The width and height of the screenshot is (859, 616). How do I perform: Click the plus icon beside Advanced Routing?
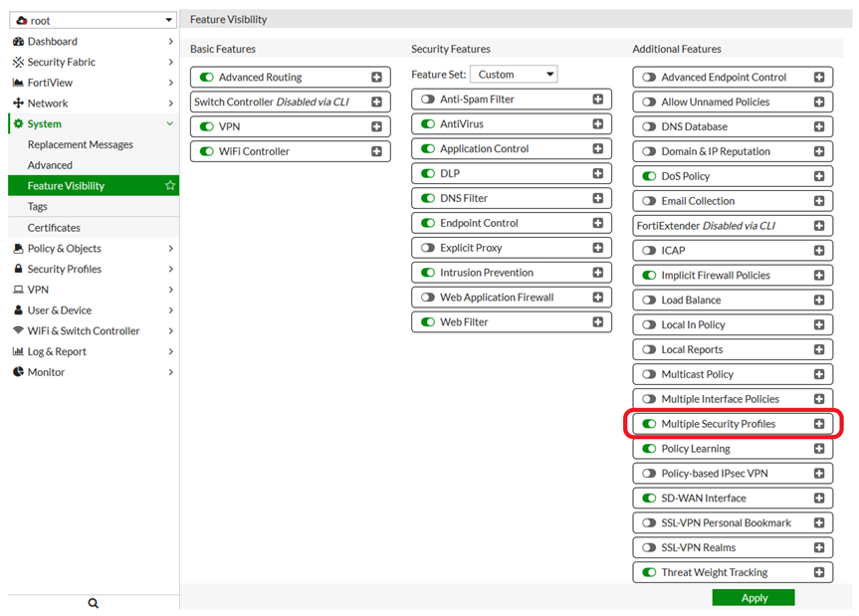click(377, 78)
